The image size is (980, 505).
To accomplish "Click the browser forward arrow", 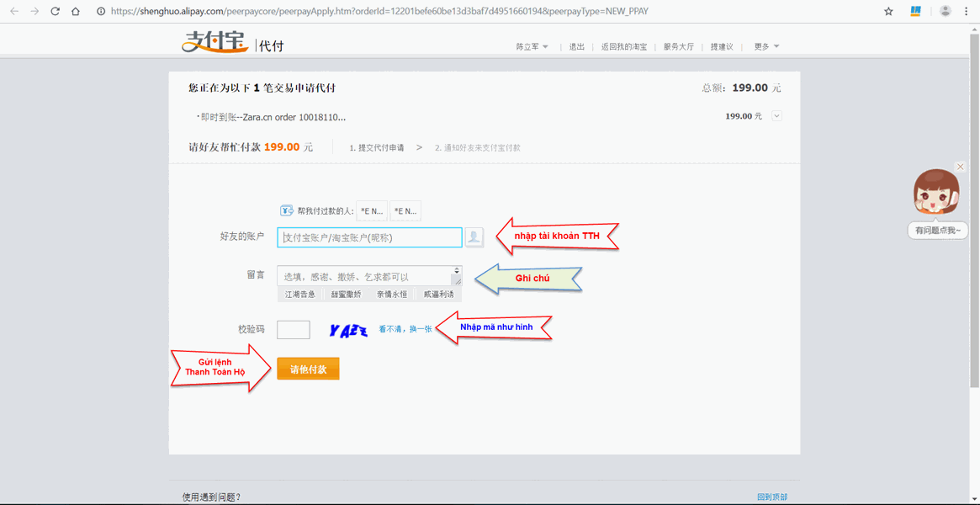I will [x=35, y=11].
